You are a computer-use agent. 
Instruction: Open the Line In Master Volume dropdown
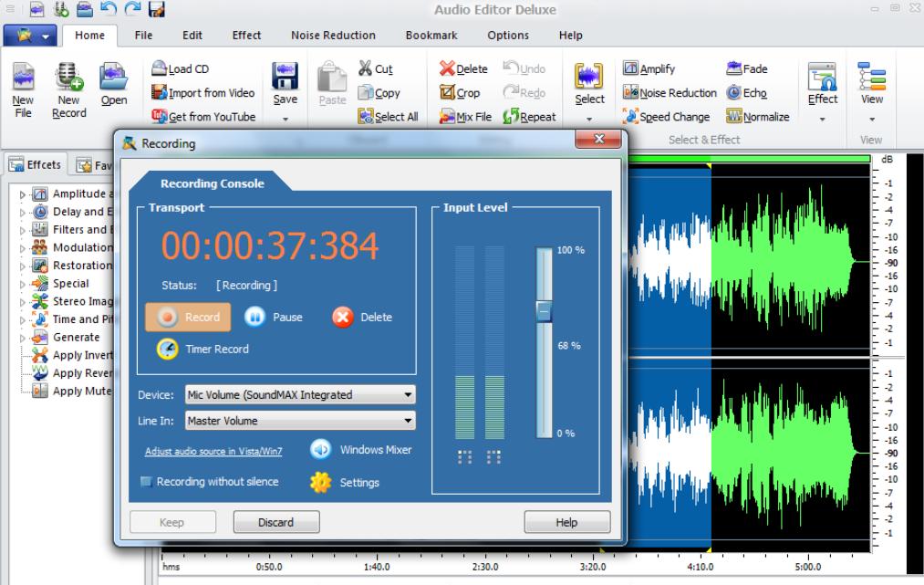pos(409,421)
